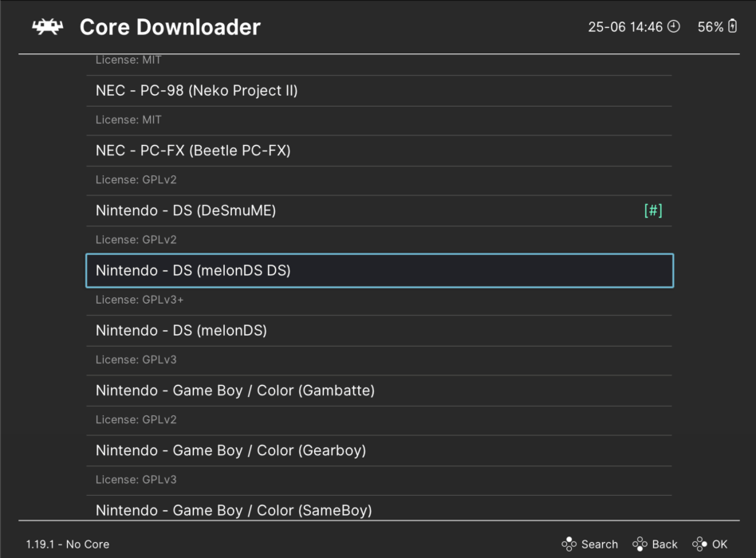Image resolution: width=756 pixels, height=558 pixels.
Task: Click the [#] installed marker on DeSmuME core
Action: (653, 210)
